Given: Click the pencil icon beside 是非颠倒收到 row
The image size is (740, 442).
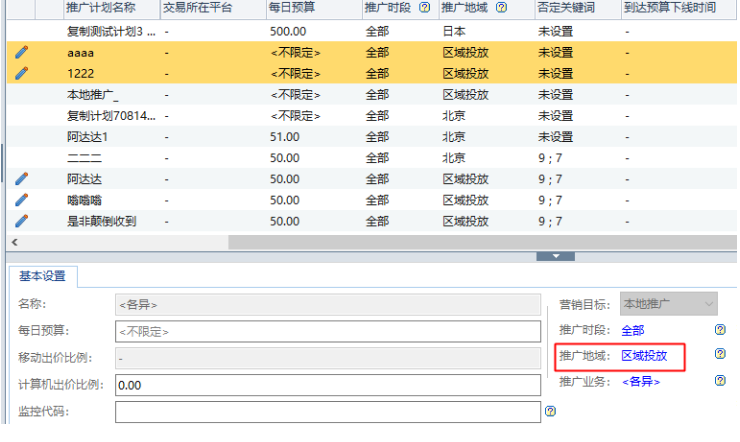Looking at the screenshot, I should [22, 221].
